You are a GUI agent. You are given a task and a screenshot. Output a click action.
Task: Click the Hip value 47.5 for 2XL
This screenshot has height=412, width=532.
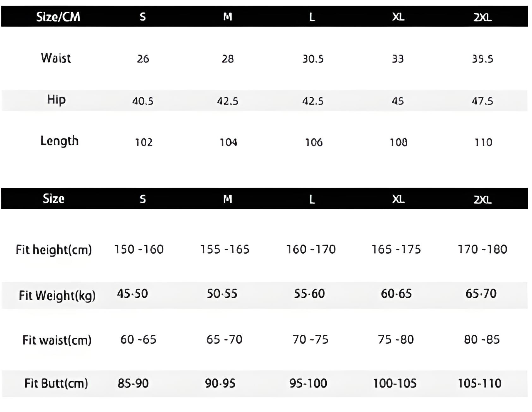(482, 101)
